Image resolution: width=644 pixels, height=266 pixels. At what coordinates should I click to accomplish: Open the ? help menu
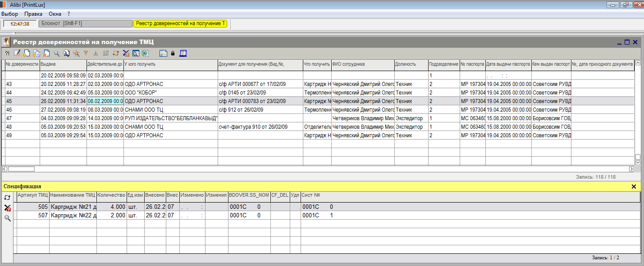tap(69, 14)
